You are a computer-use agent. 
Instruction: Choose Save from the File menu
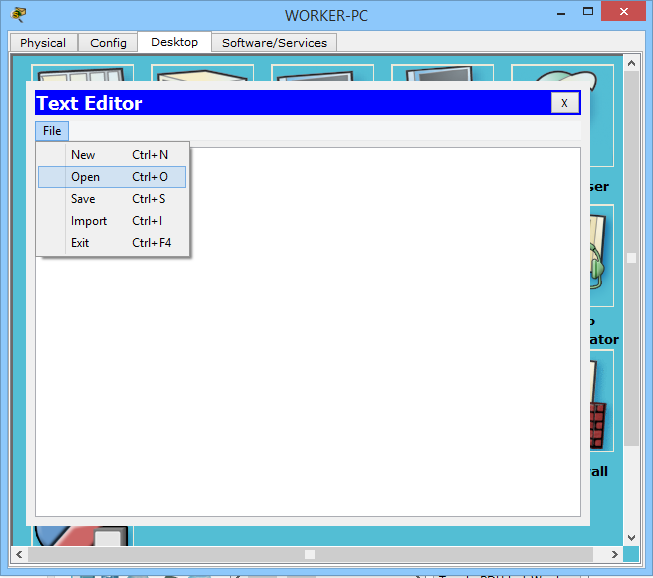(x=112, y=199)
